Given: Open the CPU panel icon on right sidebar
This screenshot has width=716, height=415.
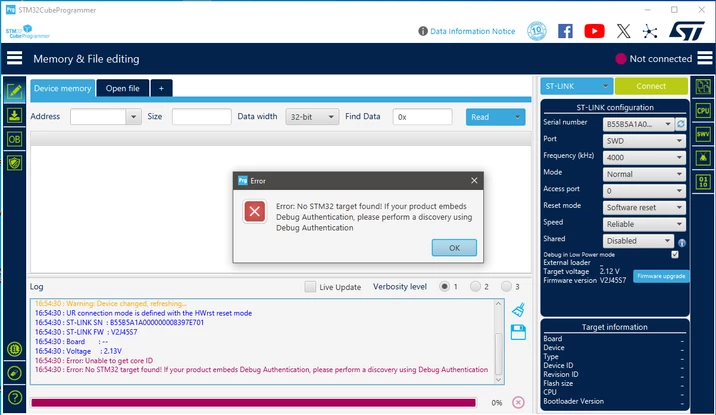Looking at the screenshot, I should (703, 110).
